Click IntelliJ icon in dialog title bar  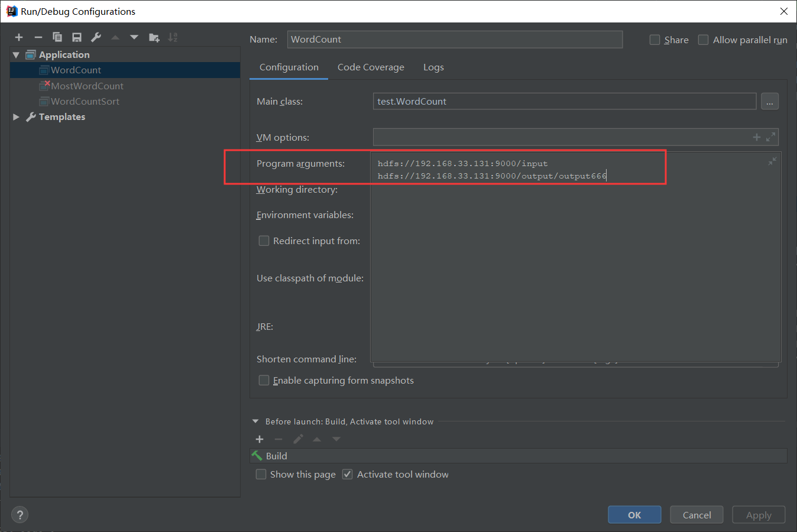(11, 11)
